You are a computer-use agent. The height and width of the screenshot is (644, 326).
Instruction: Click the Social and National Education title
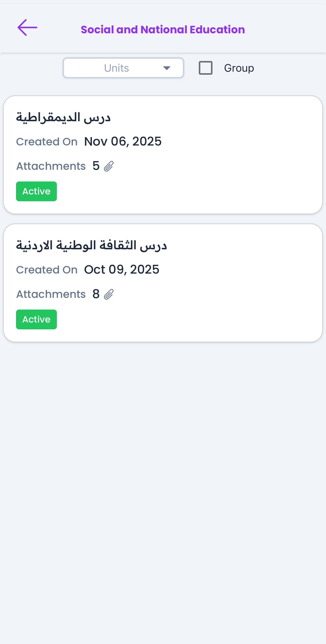(x=163, y=30)
